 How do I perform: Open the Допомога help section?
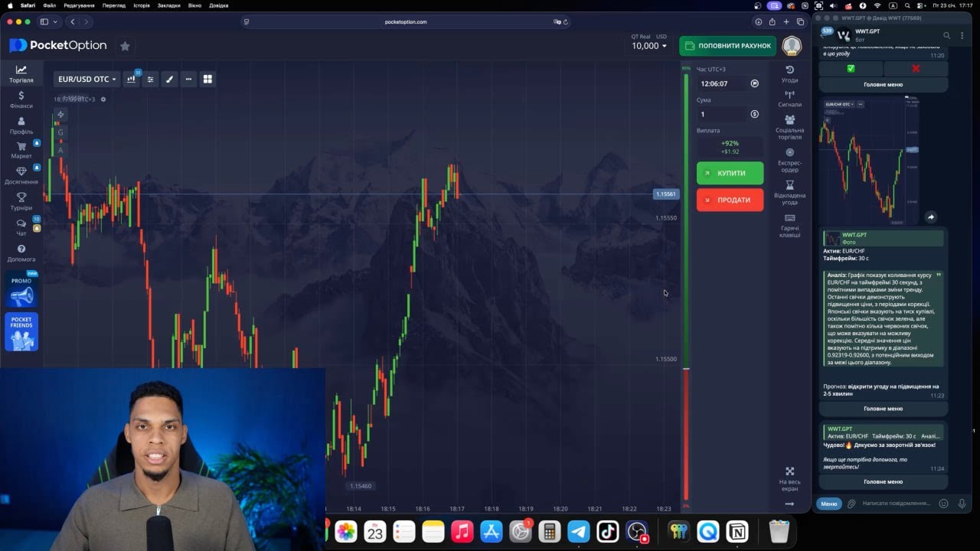point(21,253)
